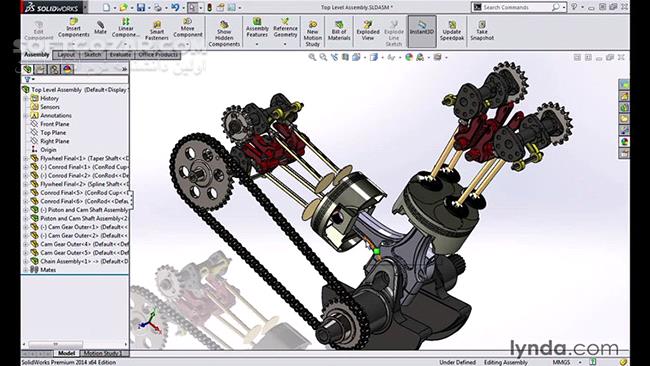
Task: Click the feature tree filter icon
Action: [27, 80]
